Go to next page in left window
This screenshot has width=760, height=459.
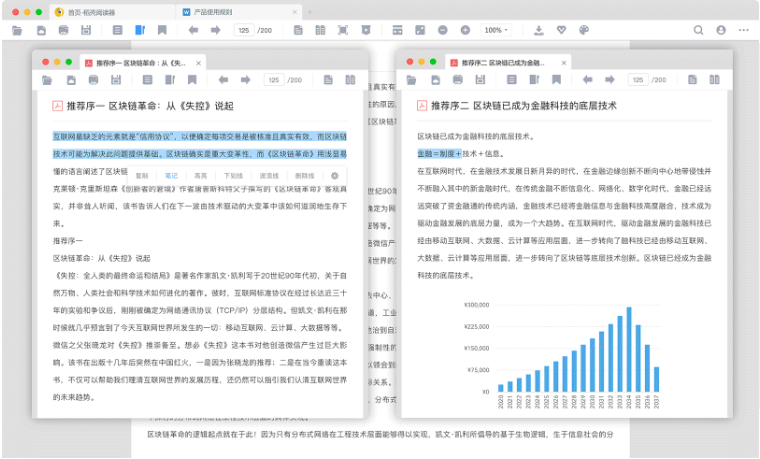pyautogui.click(x=246, y=80)
